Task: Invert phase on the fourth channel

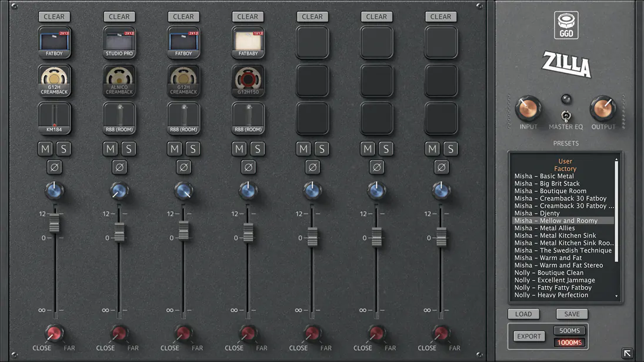Action: click(248, 168)
